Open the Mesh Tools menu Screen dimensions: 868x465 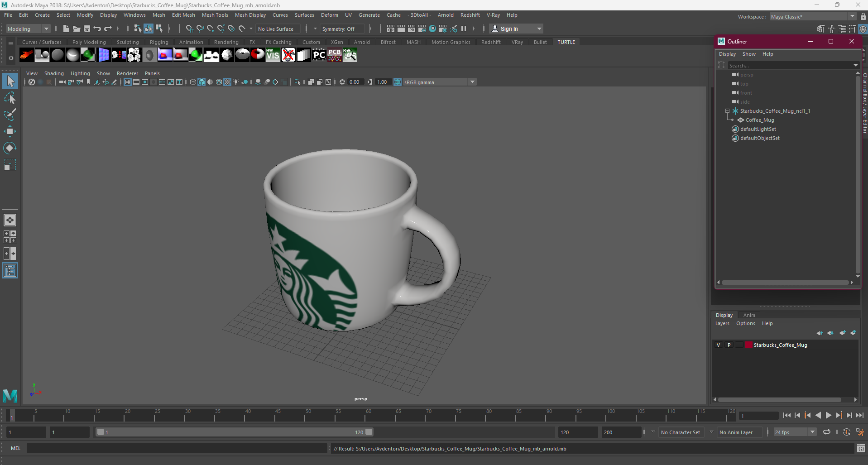coord(215,15)
